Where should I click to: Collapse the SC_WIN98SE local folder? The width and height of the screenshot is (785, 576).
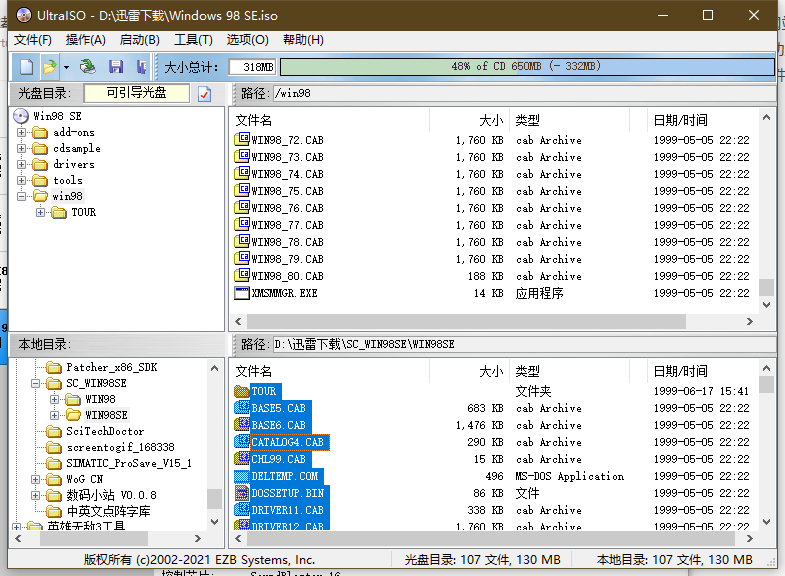36,384
